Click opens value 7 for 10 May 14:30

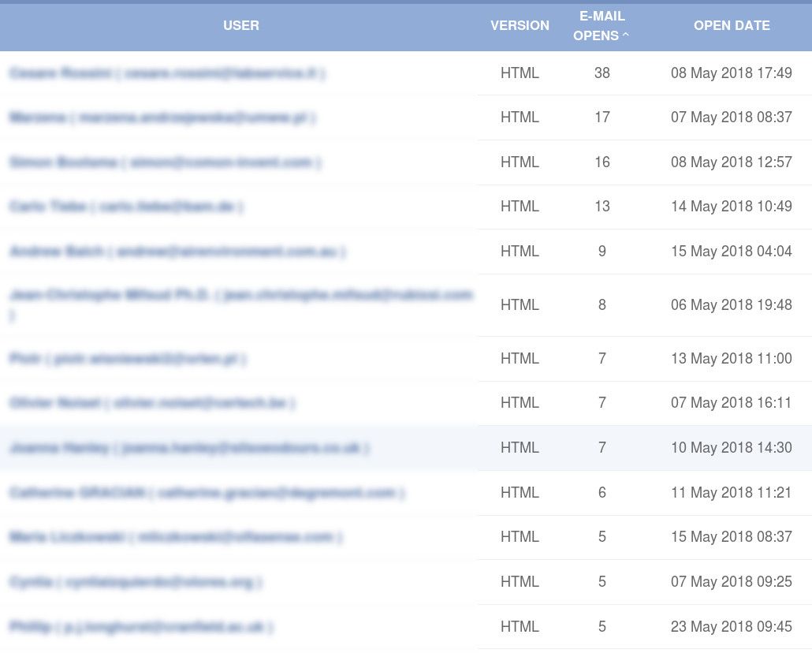point(602,448)
